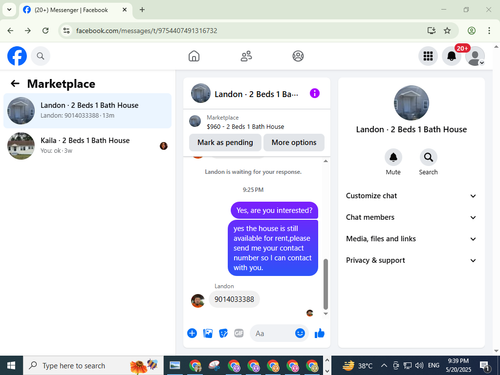Image resolution: width=500 pixels, height=375 pixels.
Task: Click the More options button
Action: click(294, 142)
